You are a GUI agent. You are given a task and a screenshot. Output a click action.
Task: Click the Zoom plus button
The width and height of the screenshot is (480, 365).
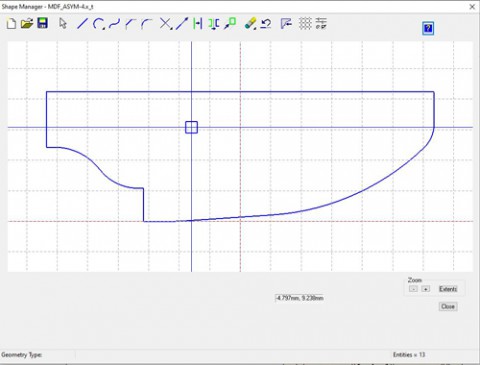pos(426,289)
